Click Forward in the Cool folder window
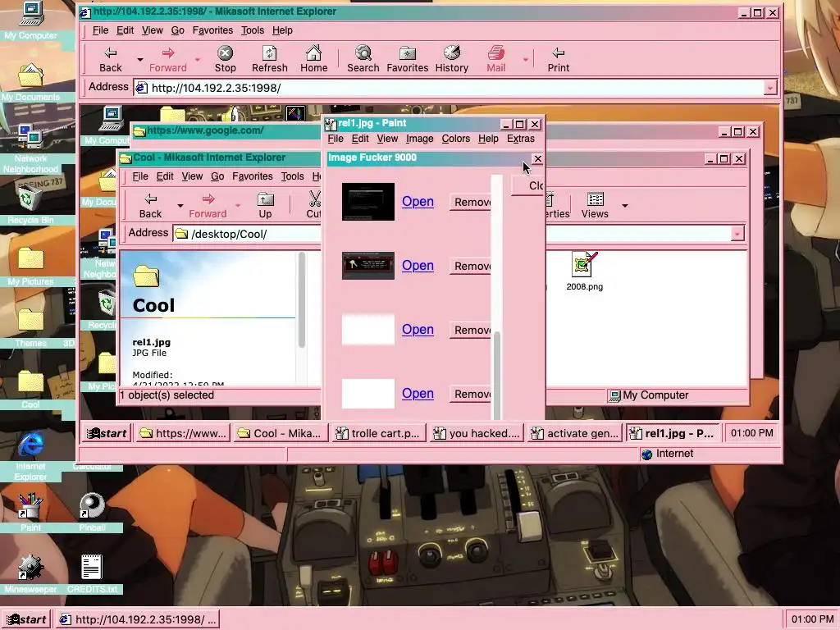Screen dimensions: 840x630 click(208, 205)
